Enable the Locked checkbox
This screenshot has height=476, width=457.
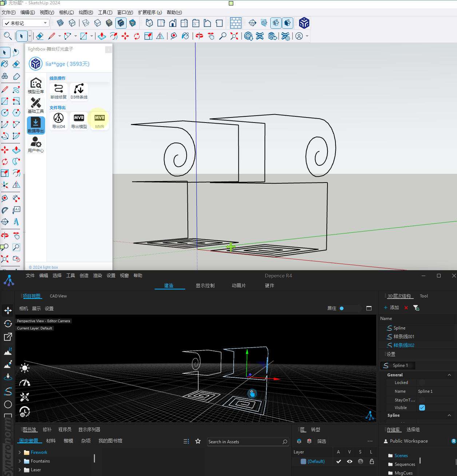[x=422, y=383]
